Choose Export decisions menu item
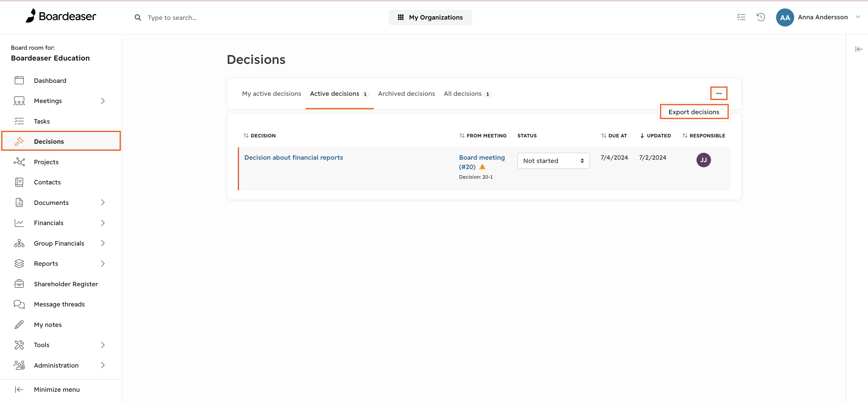The width and height of the screenshot is (868, 402). click(694, 112)
